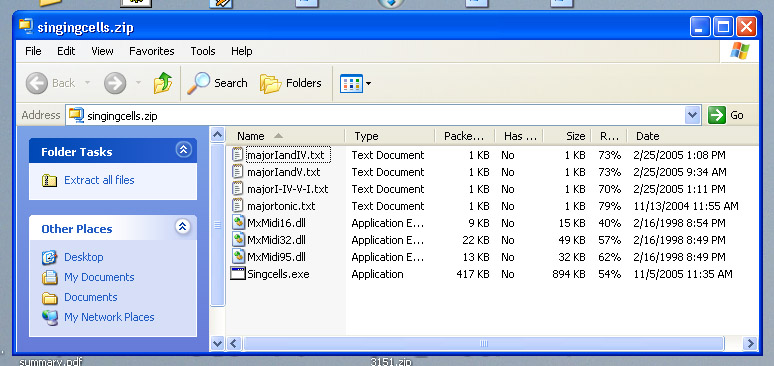Click the Go button

click(726, 115)
